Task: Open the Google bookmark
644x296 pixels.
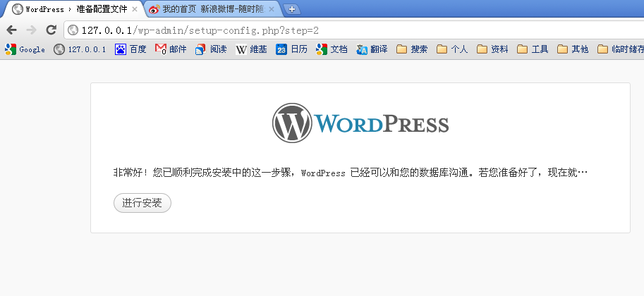Action: point(25,49)
